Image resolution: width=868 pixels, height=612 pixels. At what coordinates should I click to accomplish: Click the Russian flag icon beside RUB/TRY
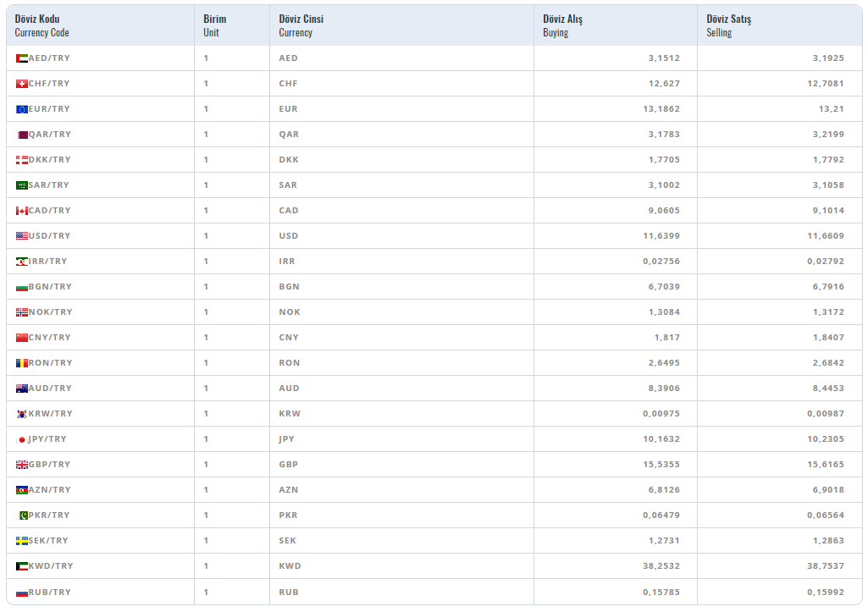point(21,593)
